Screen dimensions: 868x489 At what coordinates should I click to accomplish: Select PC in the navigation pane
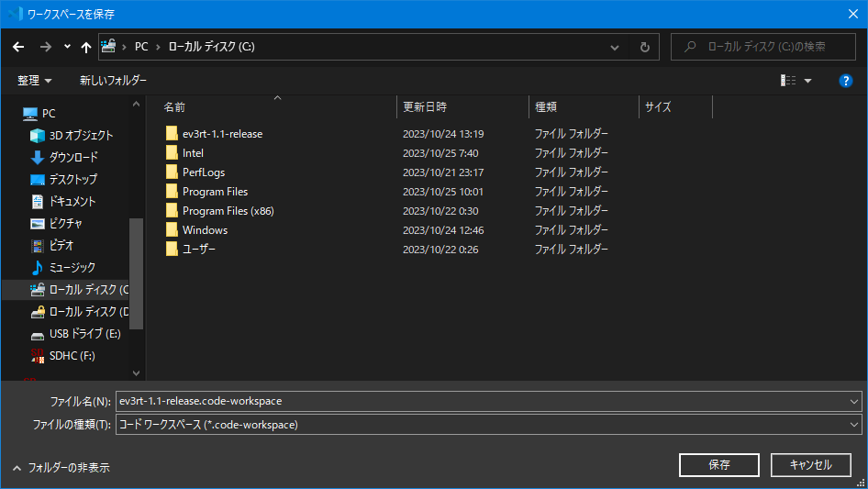pos(48,114)
